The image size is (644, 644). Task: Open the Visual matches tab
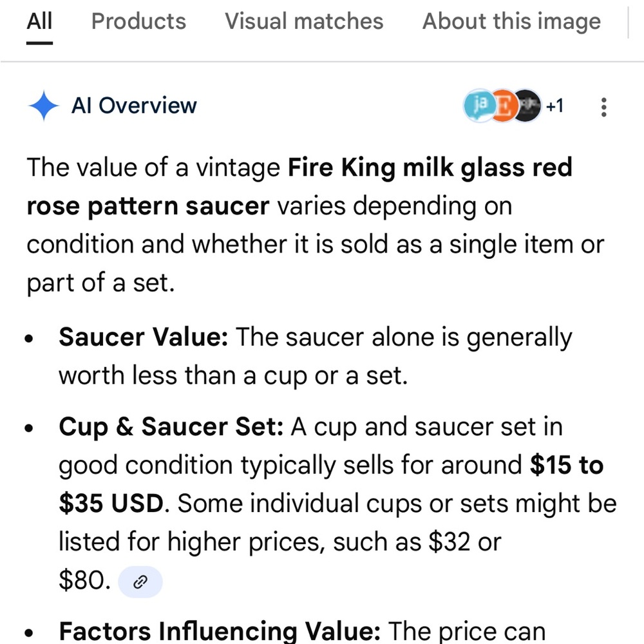(303, 21)
